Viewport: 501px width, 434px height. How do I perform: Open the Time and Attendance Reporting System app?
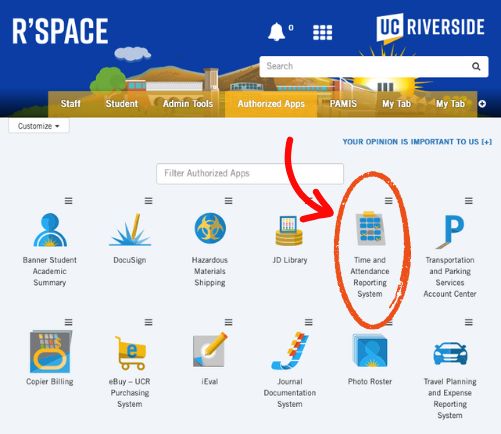(370, 229)
